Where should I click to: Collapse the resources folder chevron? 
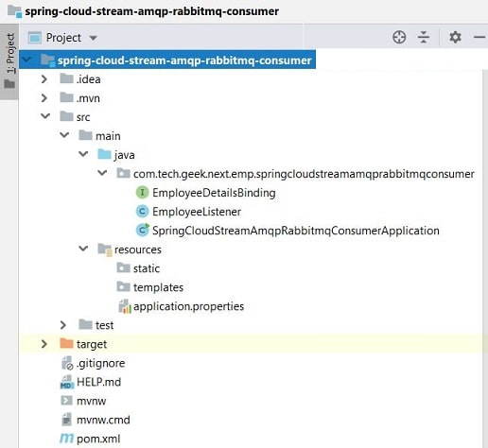tap(83, 249)
